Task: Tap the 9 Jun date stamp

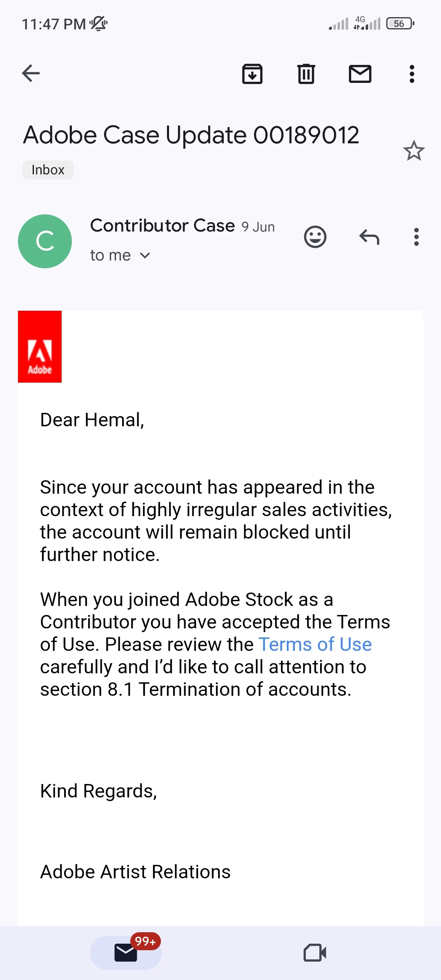Action: (x=258, y=227)
